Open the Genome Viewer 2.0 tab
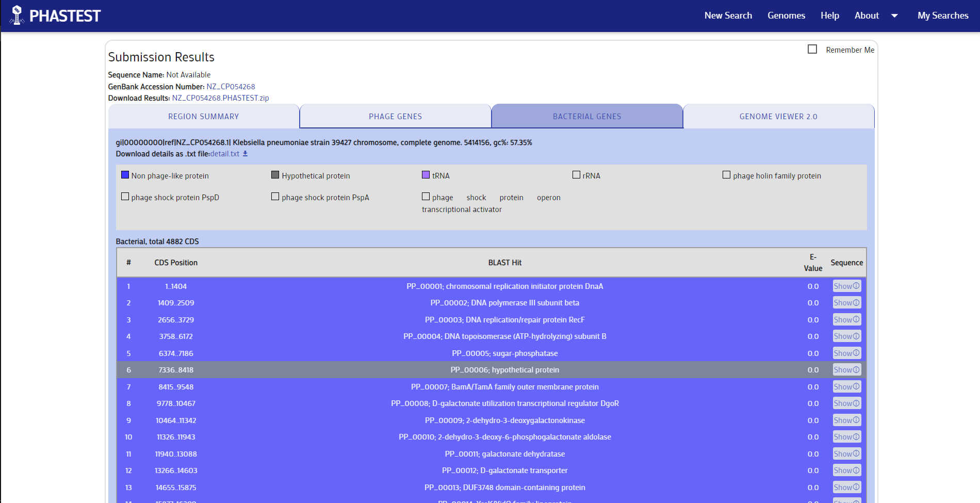Screen dimensions: 980x503 (778, 117)
